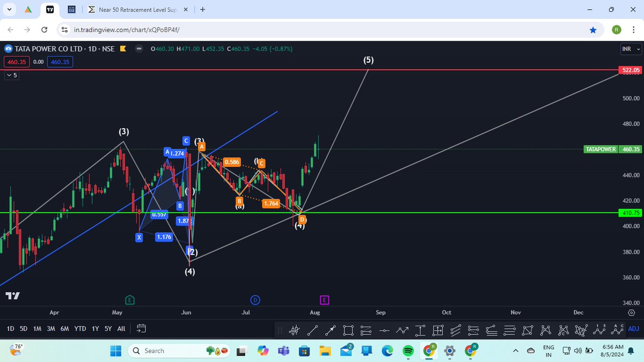This screenshot has width=644, height=362.
Task: Select the date and price range tool
Action: point(437,330)
